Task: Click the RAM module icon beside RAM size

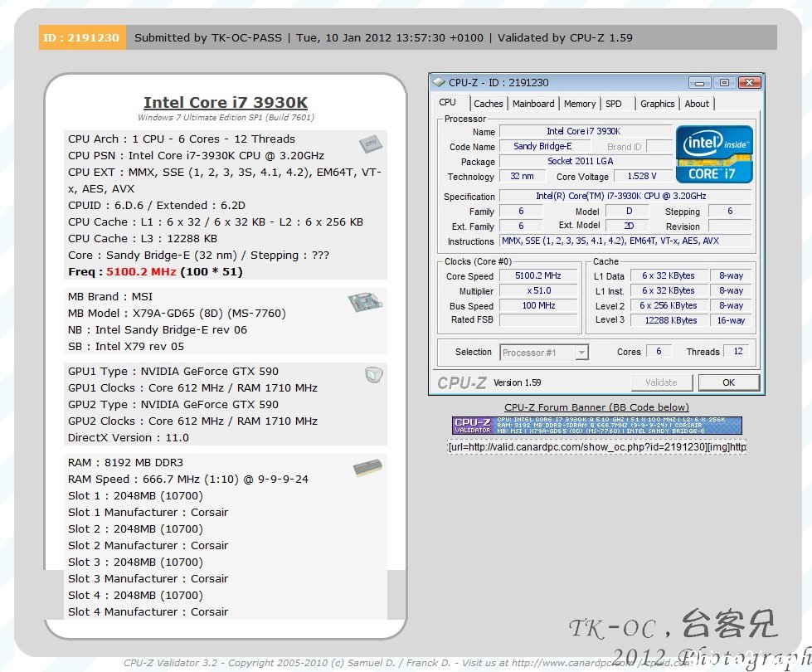Action: [x=367, y=467]
